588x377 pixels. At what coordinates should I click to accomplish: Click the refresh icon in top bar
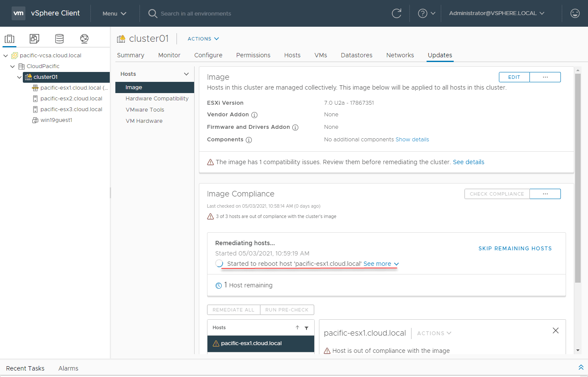(396, 13)
